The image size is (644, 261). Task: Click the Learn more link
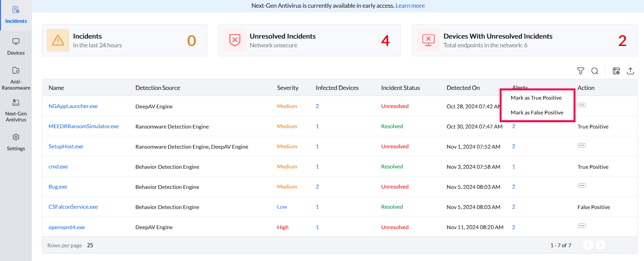pyautogui.click(x=410, y=6)
